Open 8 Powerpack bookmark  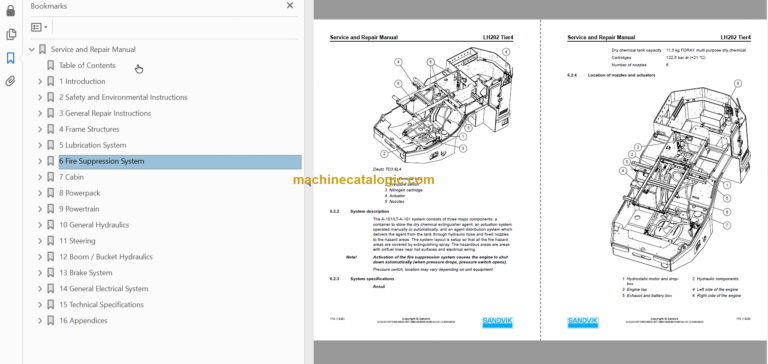[79, 193]
